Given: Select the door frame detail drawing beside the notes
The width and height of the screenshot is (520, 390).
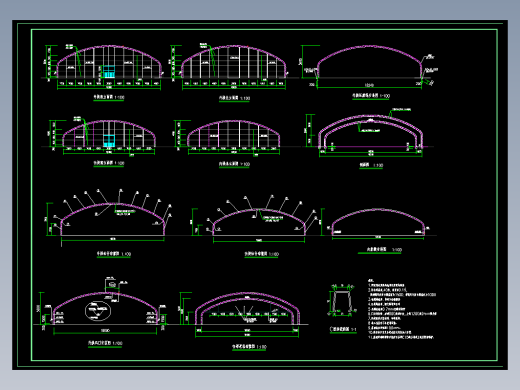Looking at the screenshot, I should click(x=342, y=300).
